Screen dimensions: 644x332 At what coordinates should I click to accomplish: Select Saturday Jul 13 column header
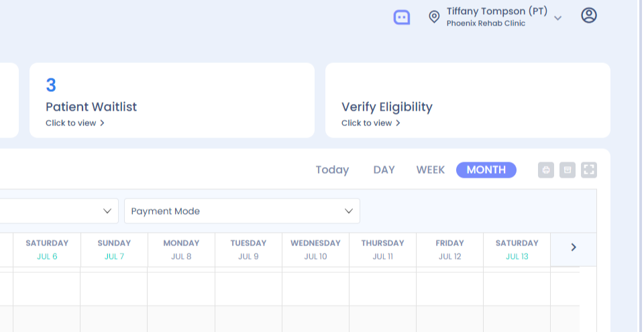(517, 250)
